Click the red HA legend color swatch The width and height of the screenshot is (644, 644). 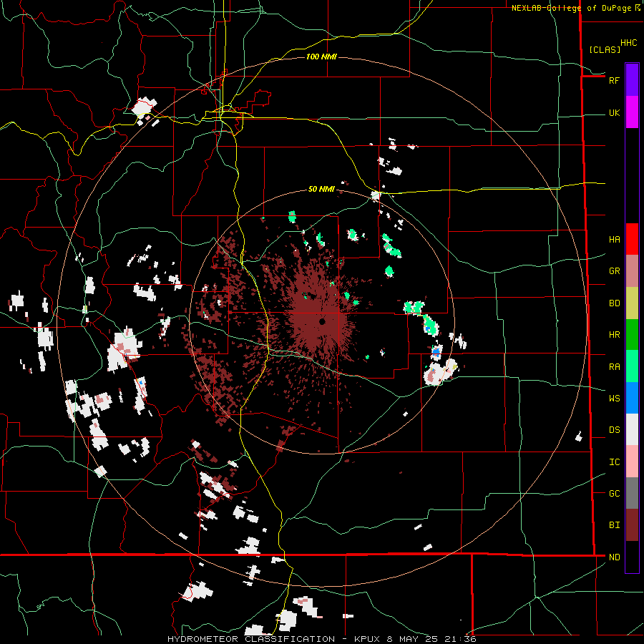tap(632, 239)
